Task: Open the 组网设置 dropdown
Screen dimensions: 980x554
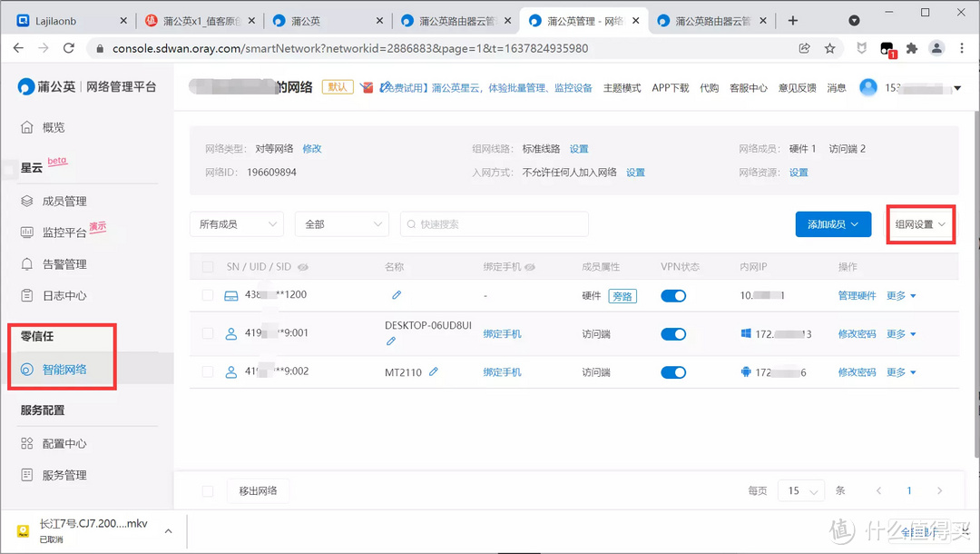Action: pyautogui.click(x=920, y=223)
